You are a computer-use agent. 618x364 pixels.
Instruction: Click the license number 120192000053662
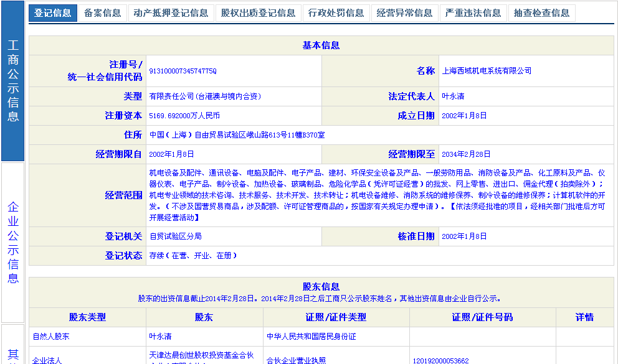440,360
